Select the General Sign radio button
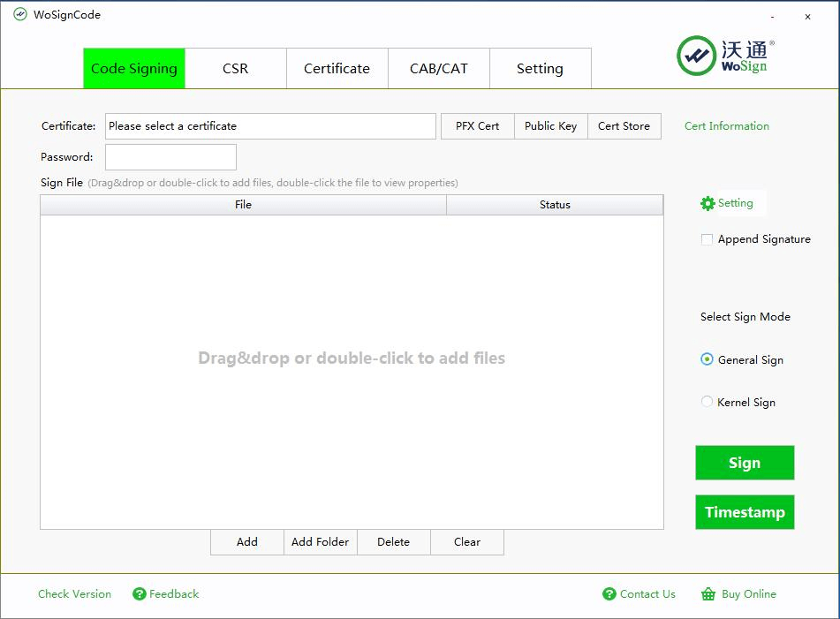 (x=707, y=359)
